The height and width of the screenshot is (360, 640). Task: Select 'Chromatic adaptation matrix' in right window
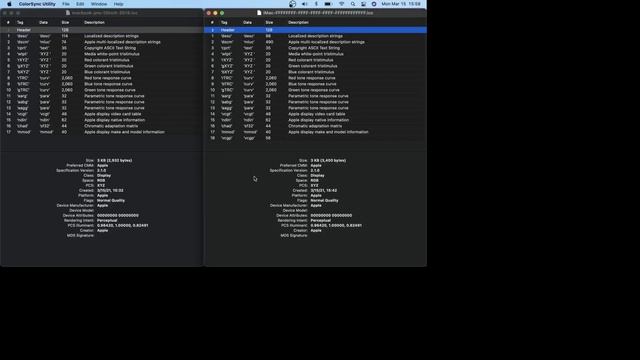pyautogui.click(x=315, y=126)
